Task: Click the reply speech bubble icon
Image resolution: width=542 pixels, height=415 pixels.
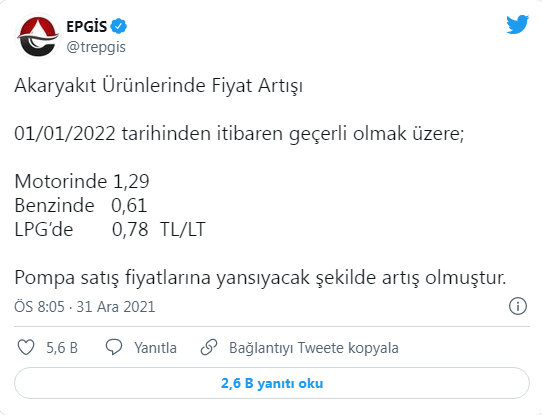Action: coord(114,347)
